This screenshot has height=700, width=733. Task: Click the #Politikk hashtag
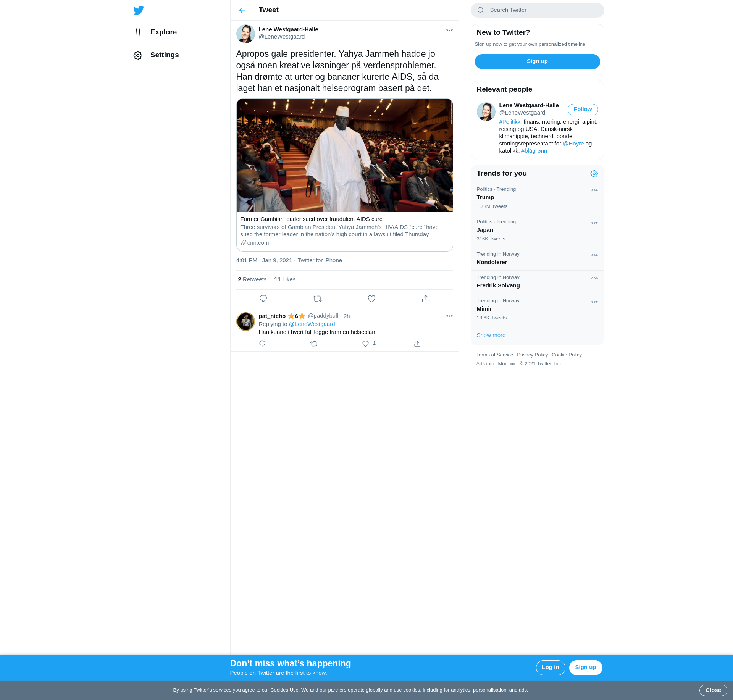(x=510, y=122)
